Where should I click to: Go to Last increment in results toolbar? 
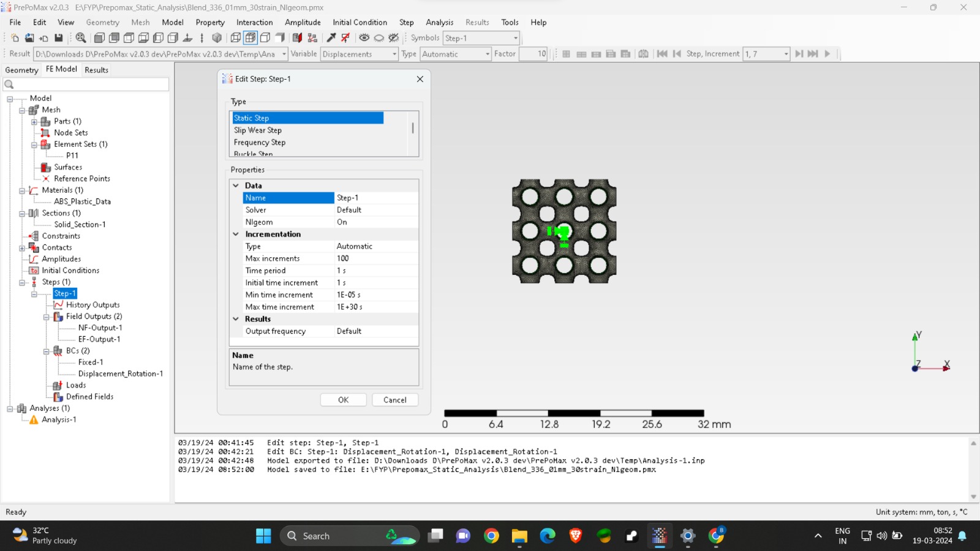click(x=813, y=54)
